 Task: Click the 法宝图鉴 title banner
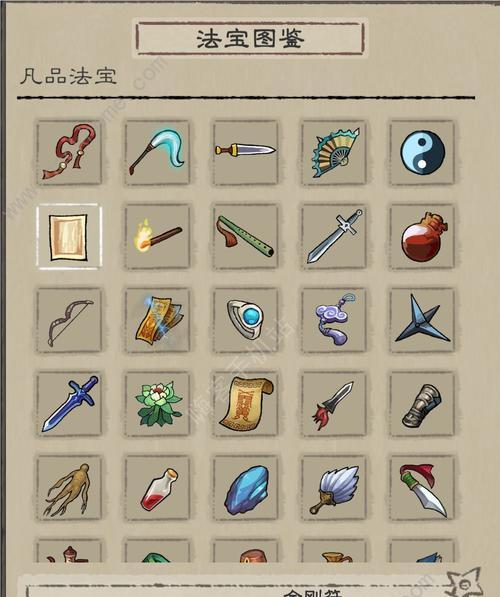click(250, 38)
